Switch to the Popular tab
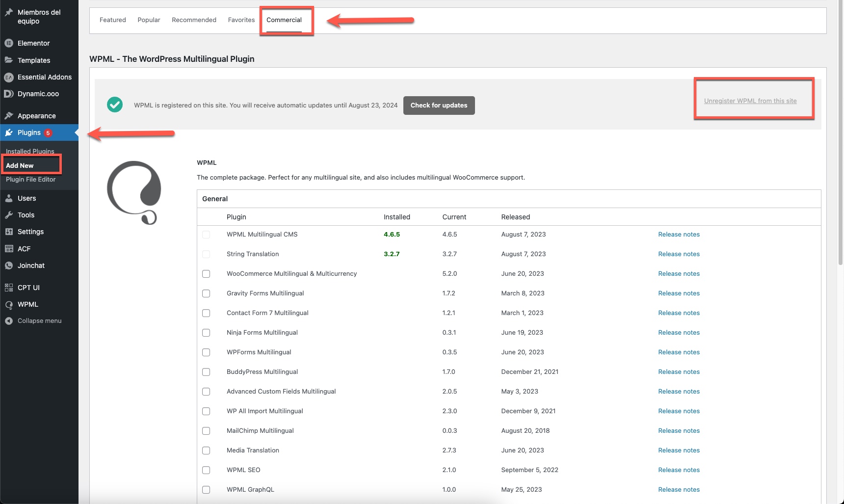 click(x=149, y=20)
